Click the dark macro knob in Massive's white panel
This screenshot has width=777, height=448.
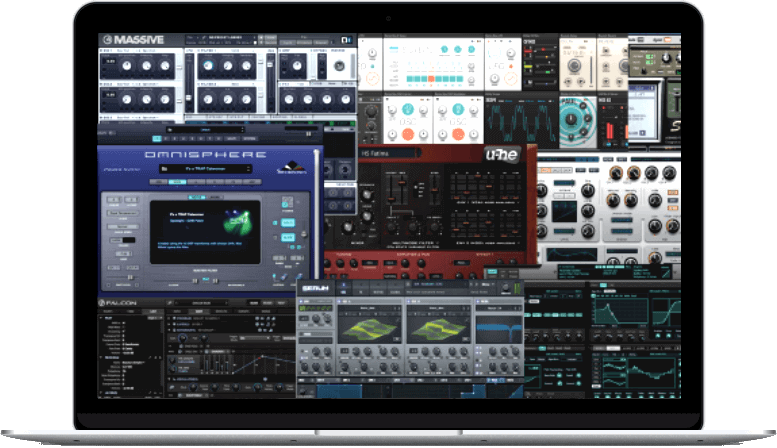(339, 66)
